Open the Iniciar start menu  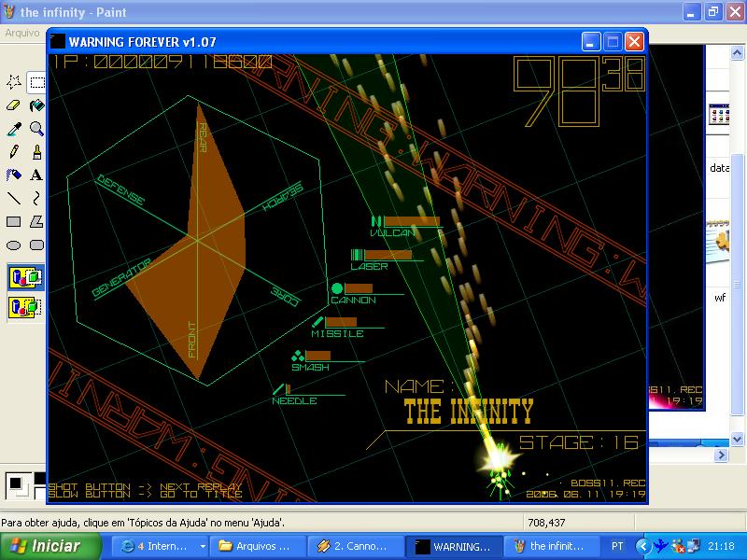pyautogui.click(x=50, y=546)
